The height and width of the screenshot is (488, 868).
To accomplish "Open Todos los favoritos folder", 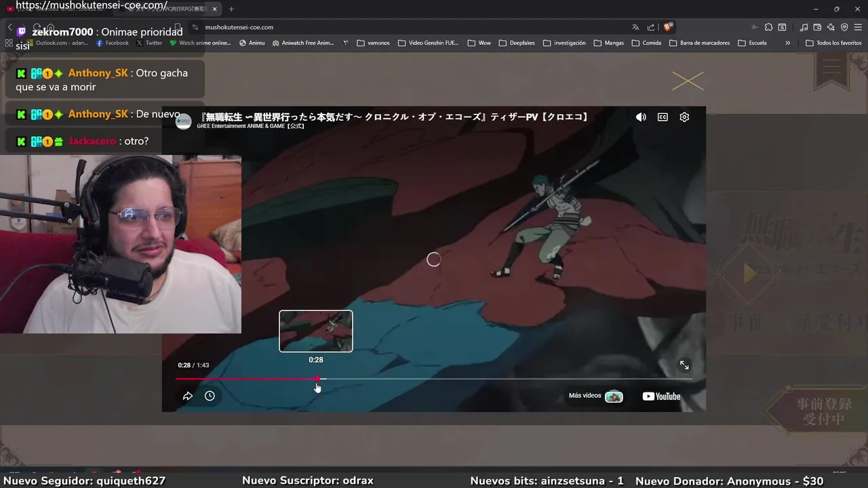I will (x=833, y=43).
